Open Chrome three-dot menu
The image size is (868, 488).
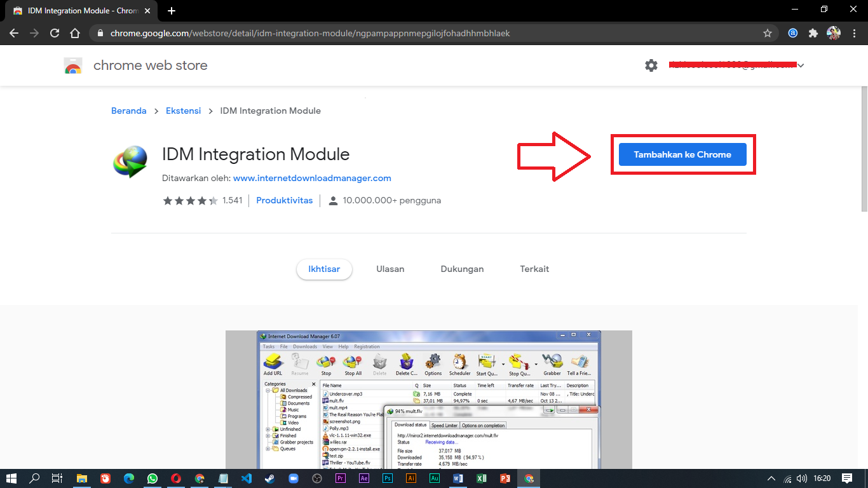(x=854, y=33)
